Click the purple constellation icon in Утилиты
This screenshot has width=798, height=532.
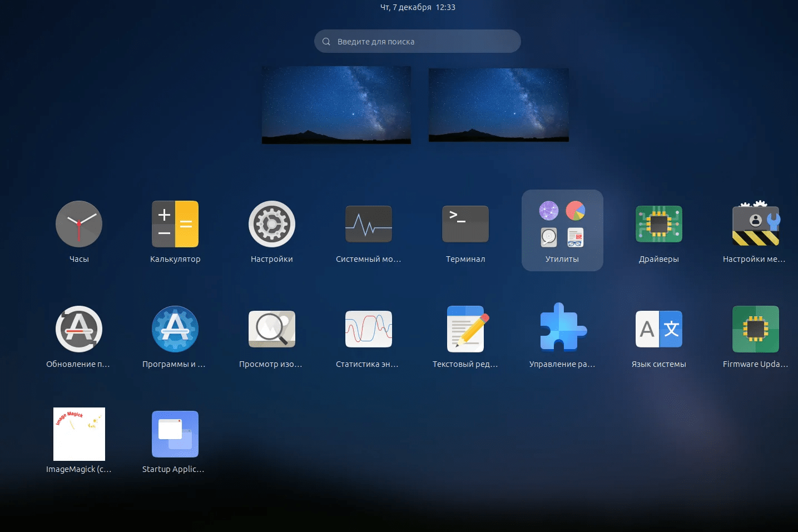point(549,211)
